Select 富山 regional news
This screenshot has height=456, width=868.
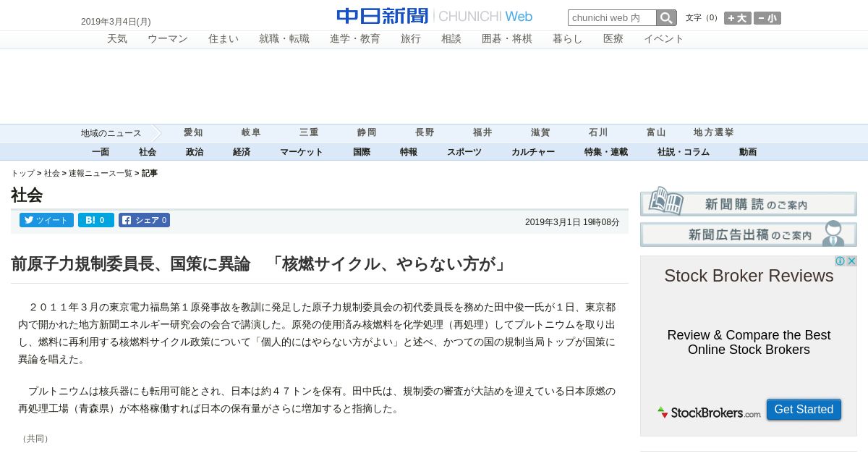(x=656, y=132)
